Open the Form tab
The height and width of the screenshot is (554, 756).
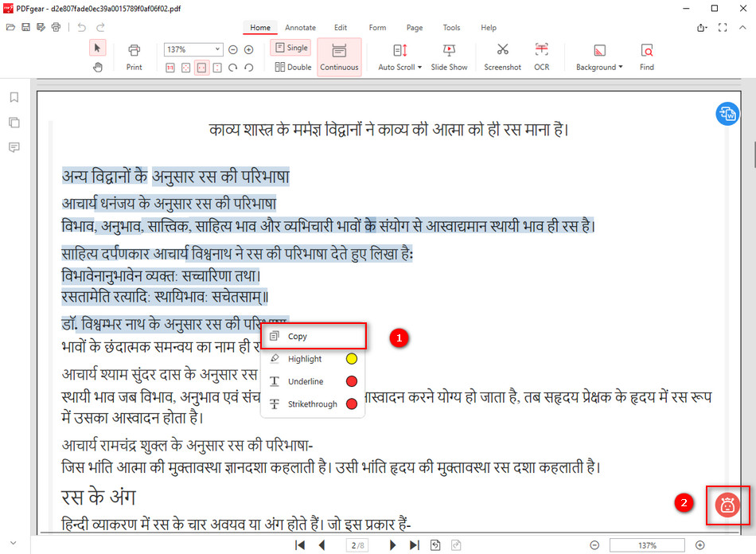(x=377, y=28)
